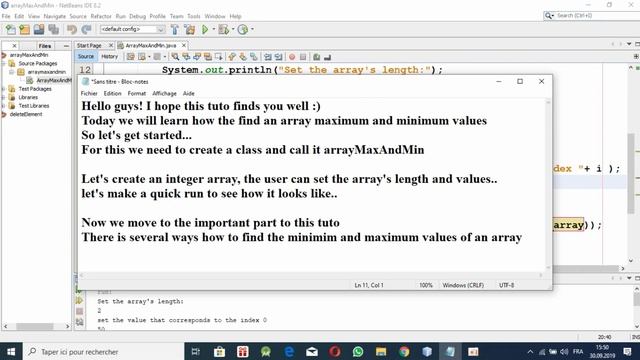Open the dropdown arrow next to Profile Project

pyautogui.click(x=252, y=29)
